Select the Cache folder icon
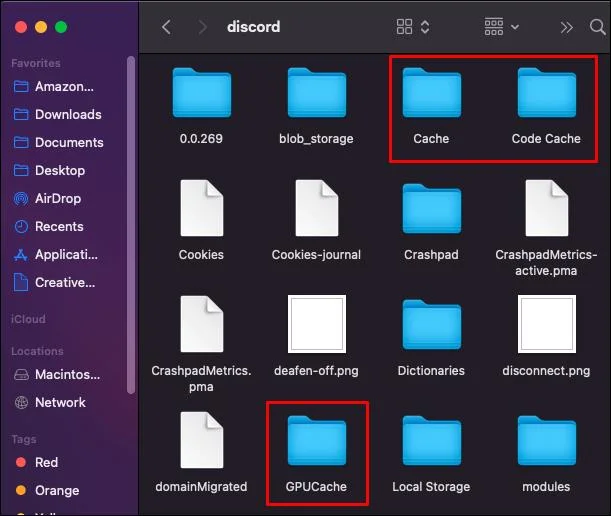611x516 pixels. 431,93
